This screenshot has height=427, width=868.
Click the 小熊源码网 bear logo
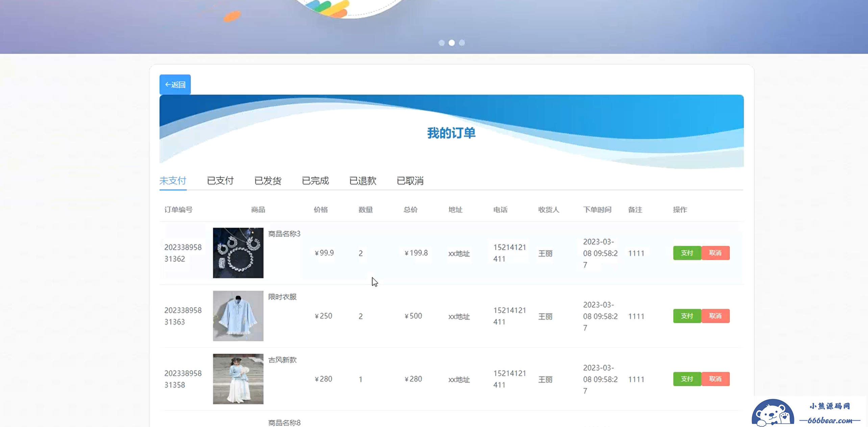tap(773, 413)
